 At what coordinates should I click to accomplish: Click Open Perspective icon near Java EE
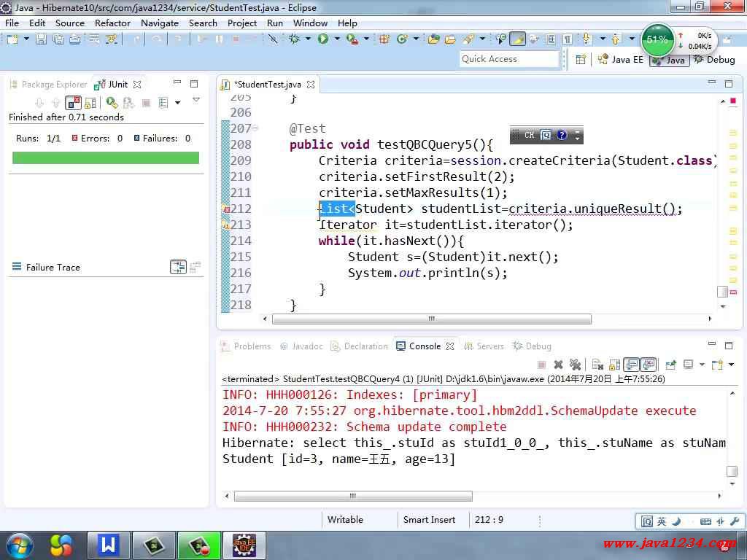(x=581, y=60)
